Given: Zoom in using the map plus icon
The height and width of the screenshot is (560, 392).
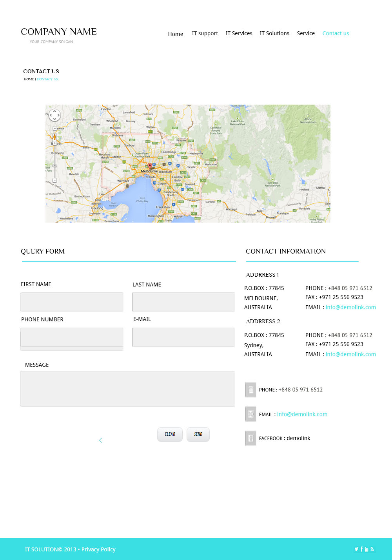Looking at the screenshot, I should [54, 143].
